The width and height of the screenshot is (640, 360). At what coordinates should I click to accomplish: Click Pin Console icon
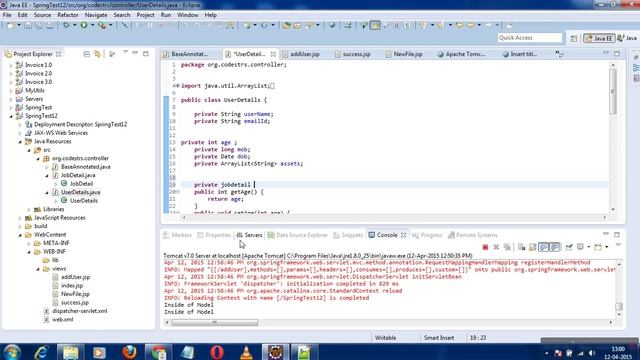coord(569,247)
